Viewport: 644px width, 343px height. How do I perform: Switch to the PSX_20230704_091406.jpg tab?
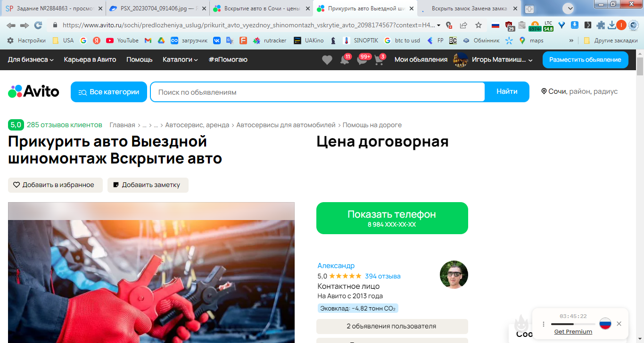pos(158,8)
